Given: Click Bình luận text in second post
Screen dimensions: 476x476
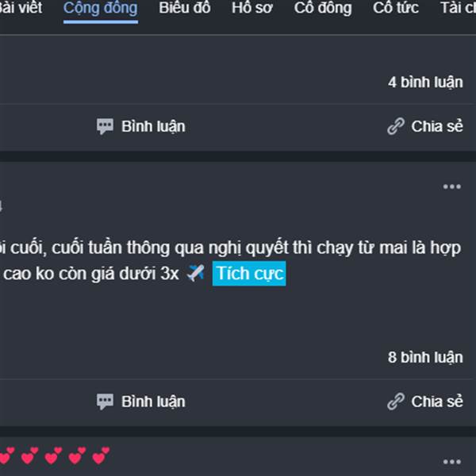Looking at the screenshot, I should click(x=153, y=402).
